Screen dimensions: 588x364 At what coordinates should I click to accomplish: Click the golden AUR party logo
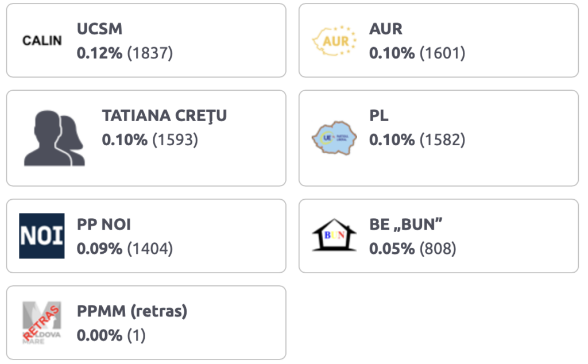tap(334, 41)
